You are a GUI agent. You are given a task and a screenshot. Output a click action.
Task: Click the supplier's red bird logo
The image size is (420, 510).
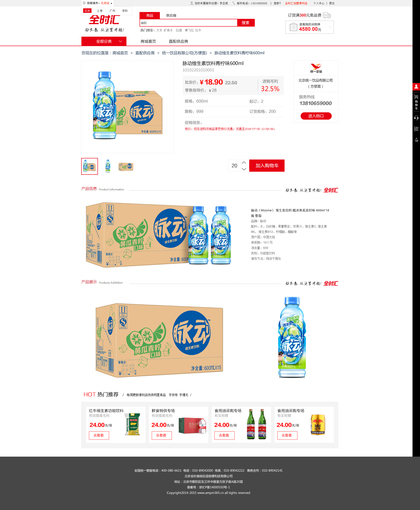pyautogui.click(x=316, y=68)
